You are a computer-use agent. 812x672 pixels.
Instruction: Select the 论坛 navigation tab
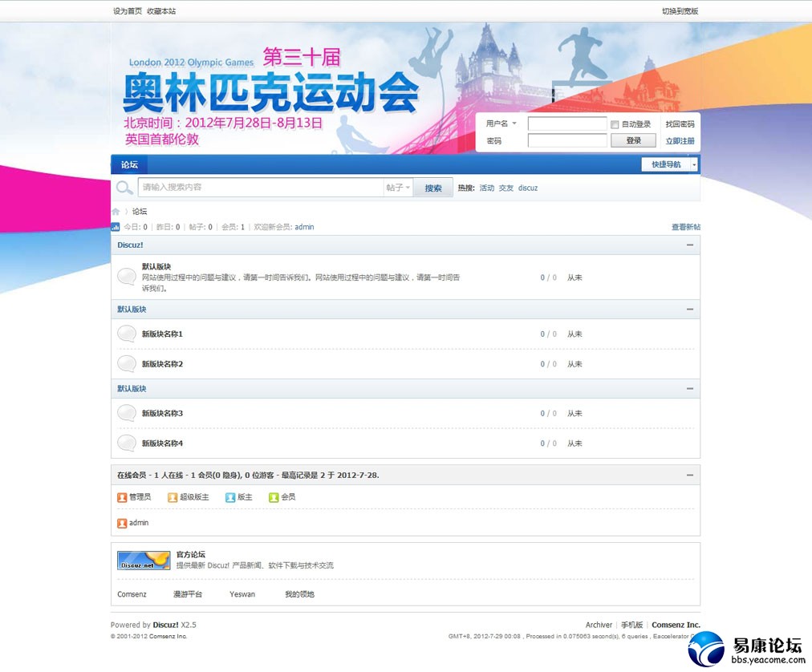tap(129, 164)
